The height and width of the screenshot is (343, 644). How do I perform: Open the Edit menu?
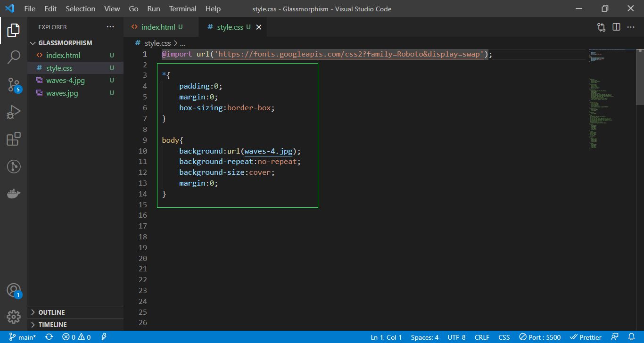pos(50,9)
